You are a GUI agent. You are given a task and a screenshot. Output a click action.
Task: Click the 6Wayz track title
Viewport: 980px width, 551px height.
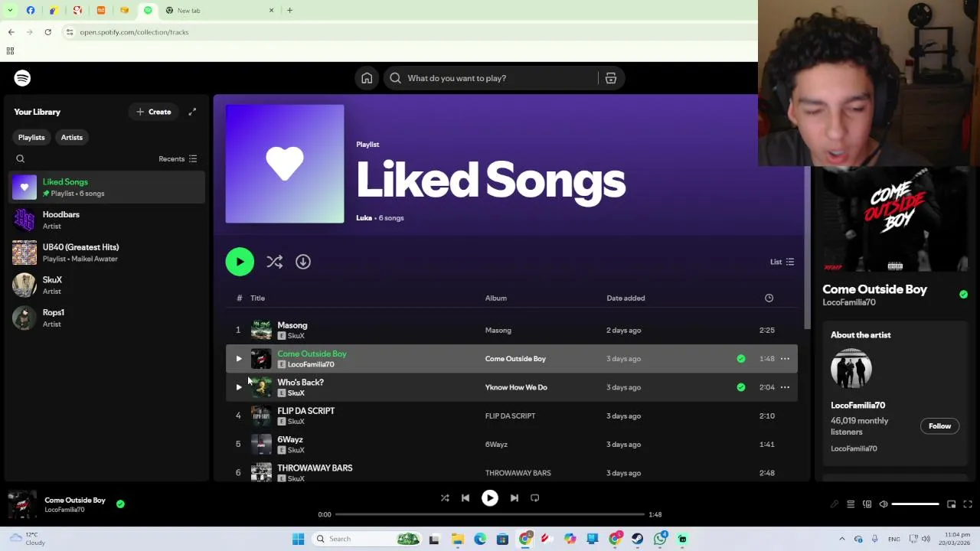[x=290, y=440]
